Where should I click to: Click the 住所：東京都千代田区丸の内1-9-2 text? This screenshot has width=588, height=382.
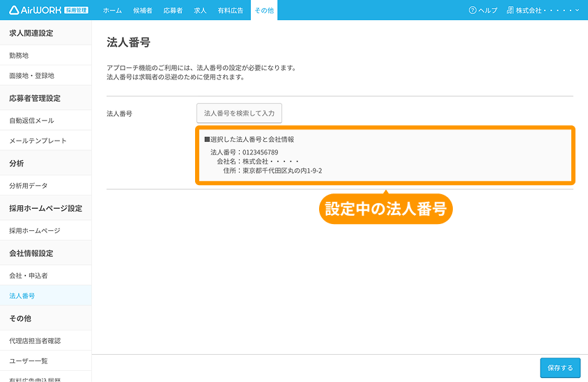coord(272,170)
